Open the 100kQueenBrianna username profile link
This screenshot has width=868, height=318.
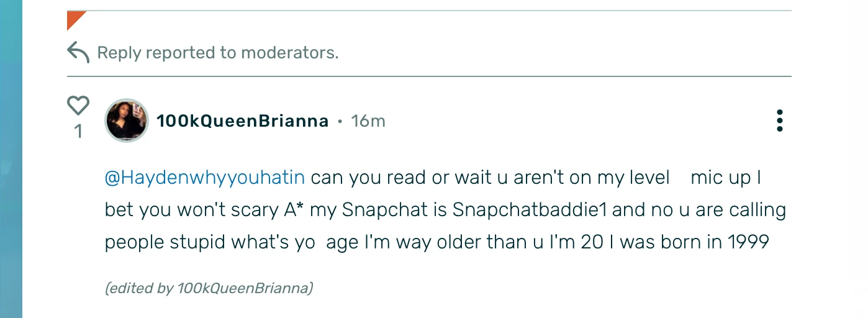[242, 121]
